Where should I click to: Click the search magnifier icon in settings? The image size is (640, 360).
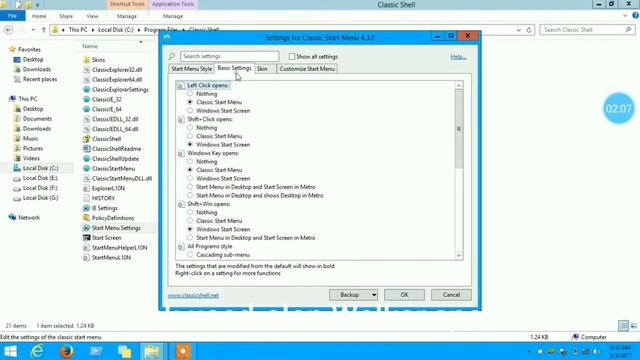pyautogui.click(x=172, y=56)
